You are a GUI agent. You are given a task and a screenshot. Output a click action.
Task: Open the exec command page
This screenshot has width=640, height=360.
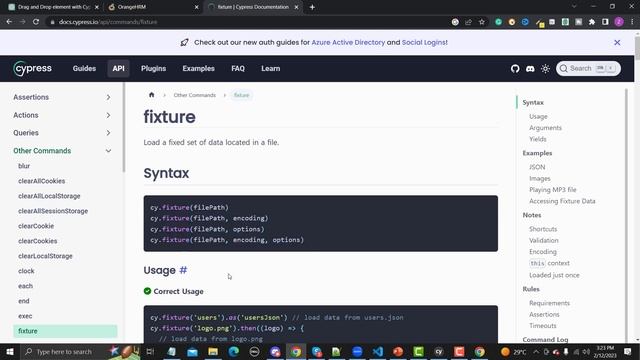coord(25,316)
